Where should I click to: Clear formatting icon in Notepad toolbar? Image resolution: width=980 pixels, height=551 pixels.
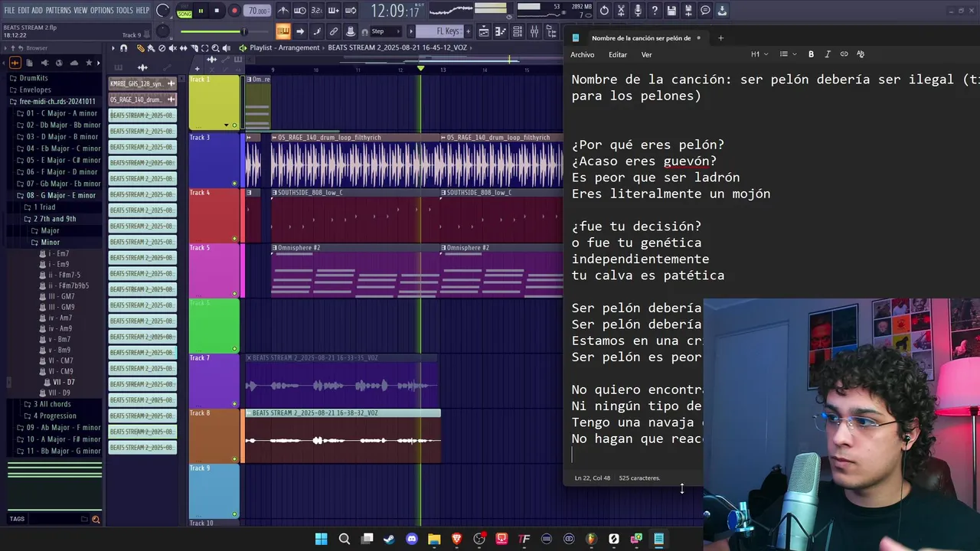point(861,54)
